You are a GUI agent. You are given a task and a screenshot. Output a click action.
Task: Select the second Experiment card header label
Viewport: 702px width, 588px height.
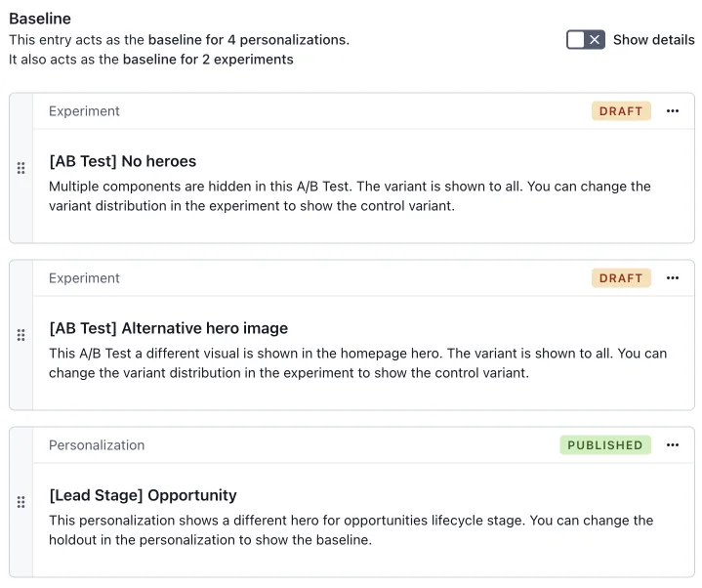(84, 278)
